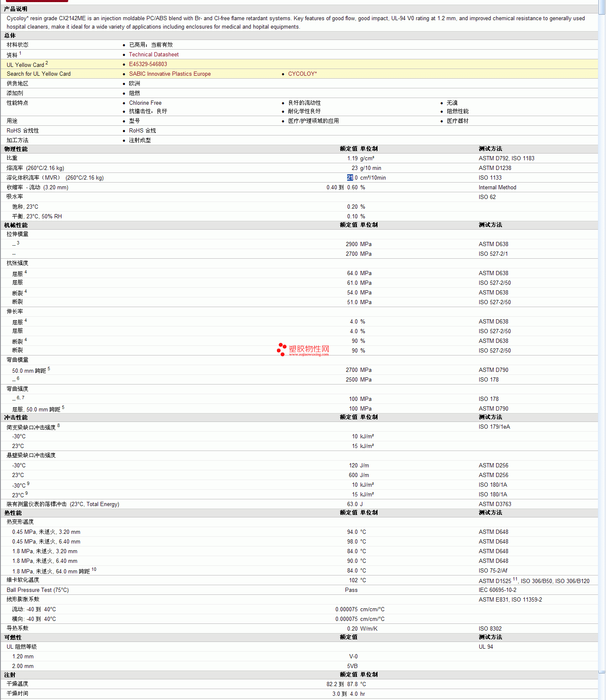Click the ISO 75-2/Af test method

493,570
